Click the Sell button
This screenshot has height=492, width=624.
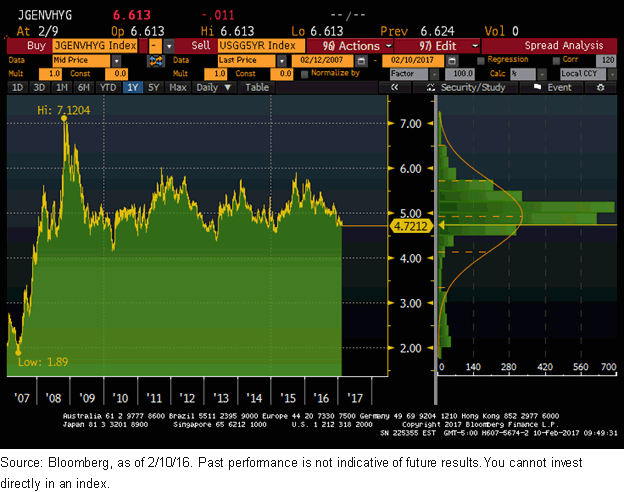coord(197,46)
